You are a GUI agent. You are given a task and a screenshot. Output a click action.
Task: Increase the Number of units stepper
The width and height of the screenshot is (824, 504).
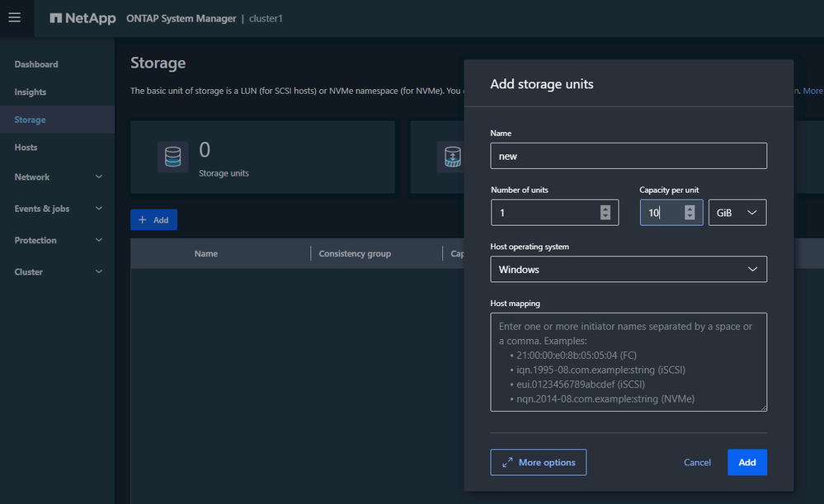[605, 209]
